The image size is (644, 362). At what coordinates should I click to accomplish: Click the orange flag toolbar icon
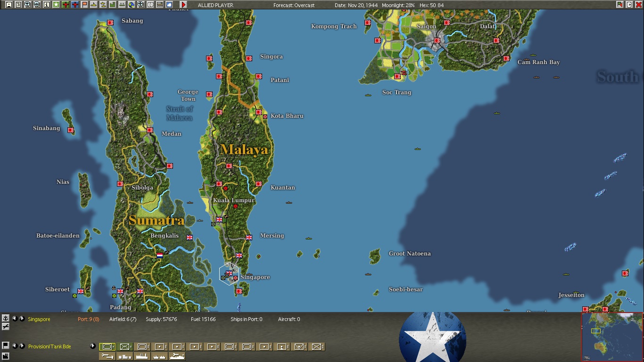(x=84, y=5)
